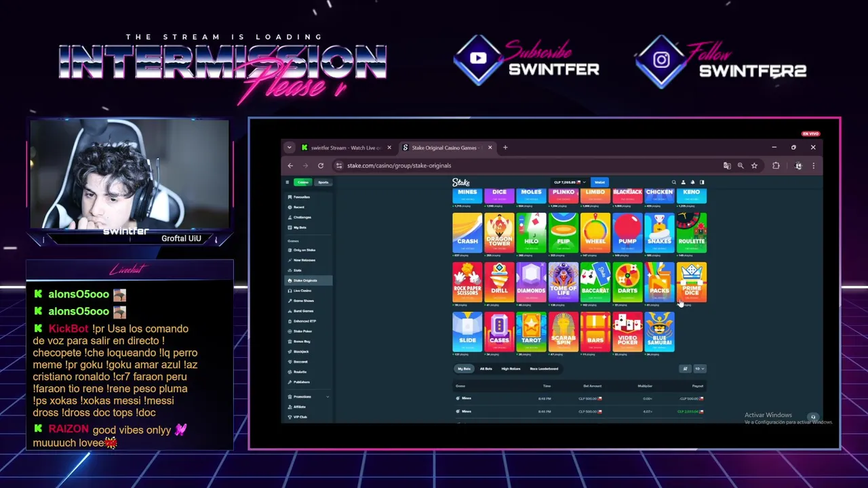The height and width of the screenshot is (488, 868).
Task: Open the Wallet button
Action: tap(599, 182)
